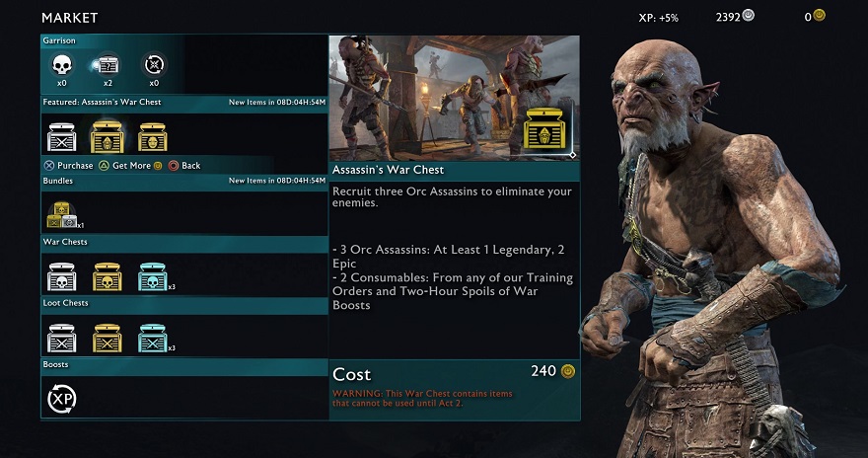Viewport: 868px width, 458px height.
Task: Select the highlighted gold Assassin's War Chest
Action: click(107, 137)
